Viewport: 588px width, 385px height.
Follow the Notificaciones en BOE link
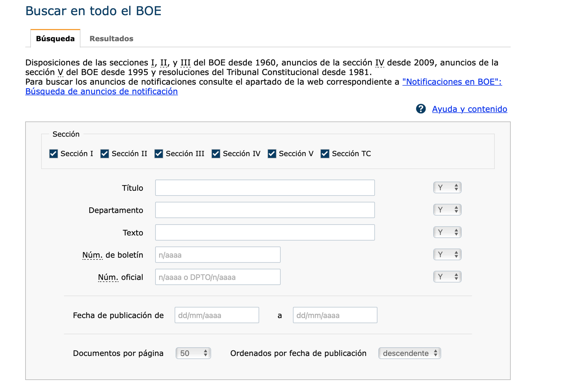(452, 82)
